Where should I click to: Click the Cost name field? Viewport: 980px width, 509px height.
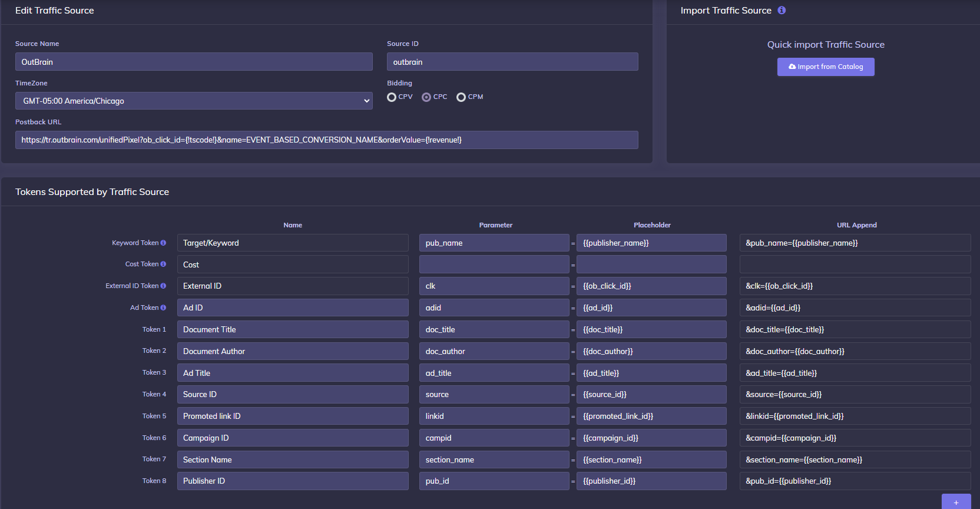click(x=293, y=265)
